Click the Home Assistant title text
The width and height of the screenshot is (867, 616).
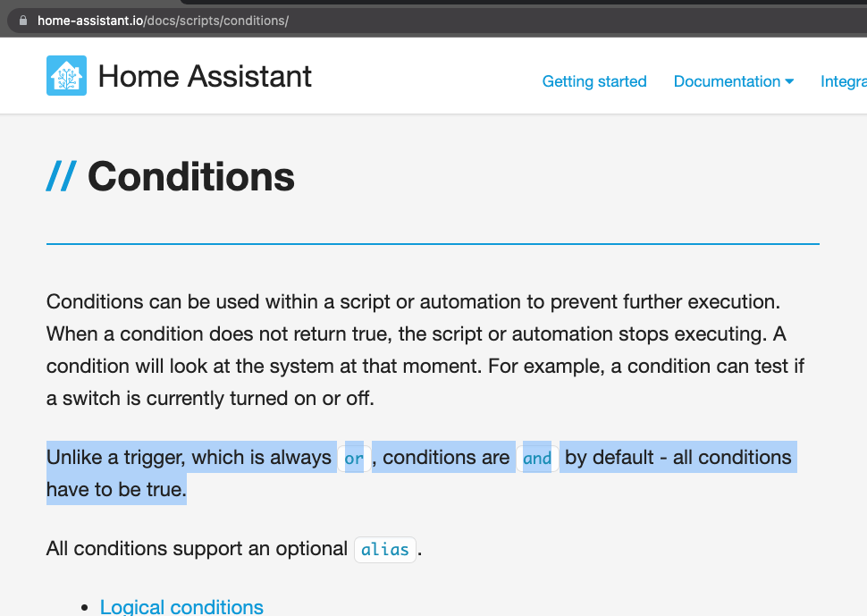(x=206, y=76)
